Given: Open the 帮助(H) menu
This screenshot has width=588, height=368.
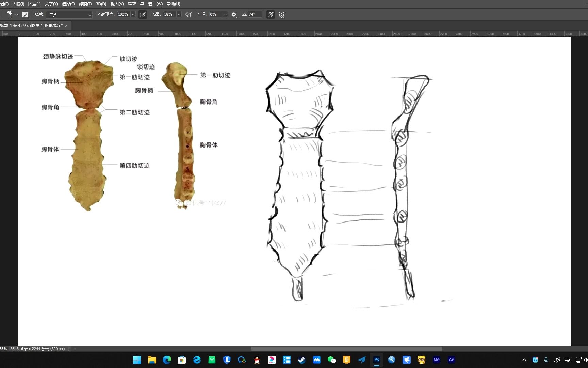Looking at the screenshot, I should pyautogui.click(x=174, y=4).
